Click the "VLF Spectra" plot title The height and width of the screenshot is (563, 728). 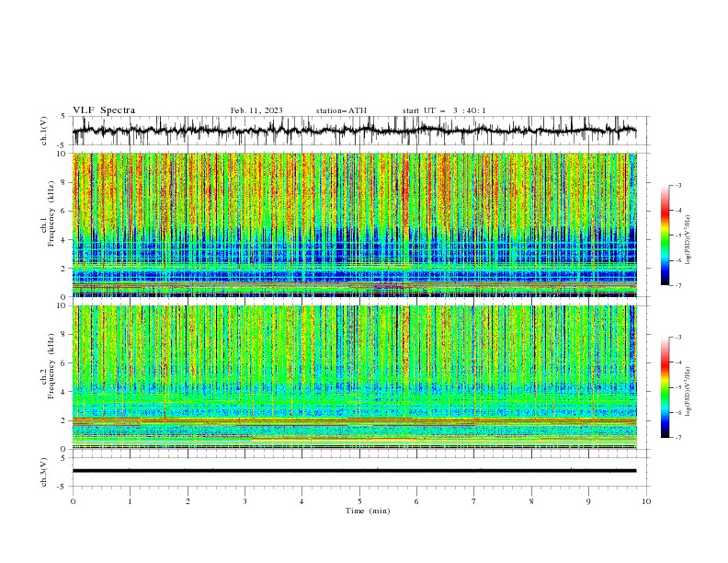104,110
